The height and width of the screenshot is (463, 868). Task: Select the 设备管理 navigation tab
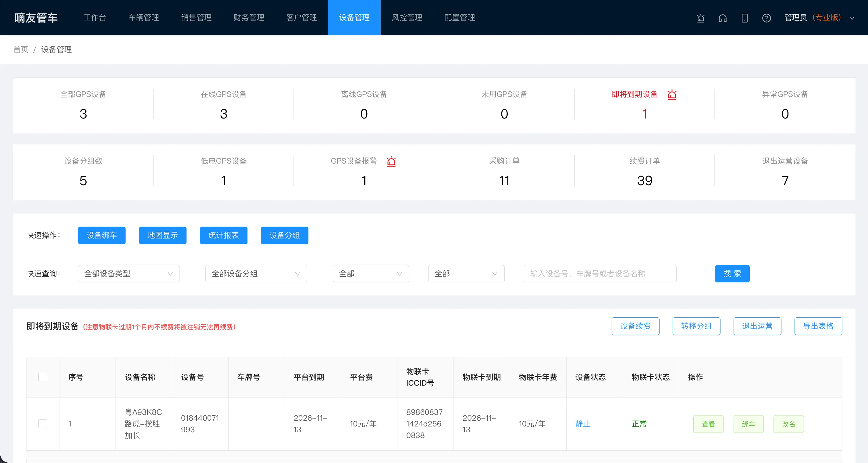coord(354,17)
